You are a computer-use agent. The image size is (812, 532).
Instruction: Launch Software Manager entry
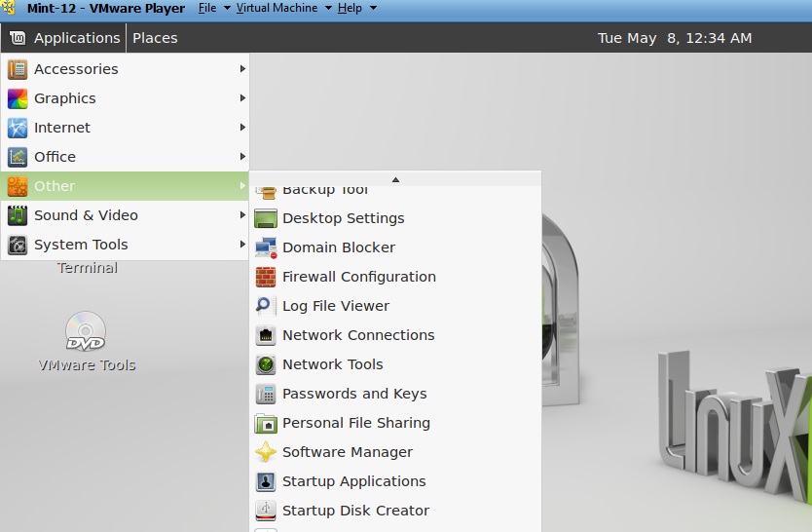[395, 452]
